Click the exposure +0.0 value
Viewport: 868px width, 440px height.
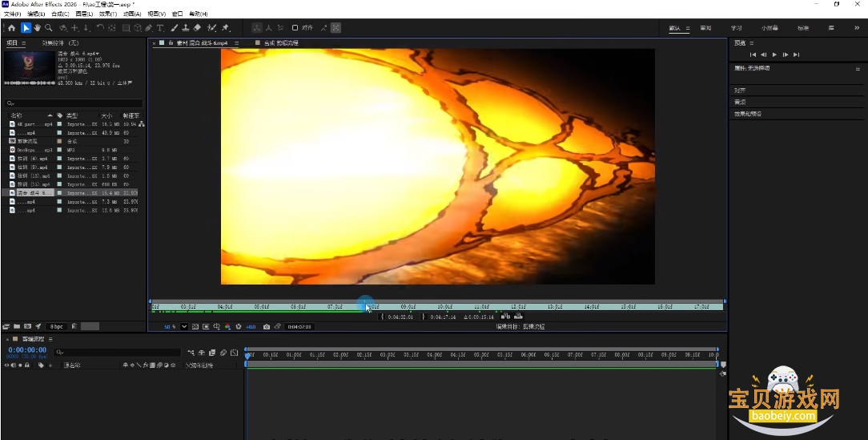(x=251, y=326)
